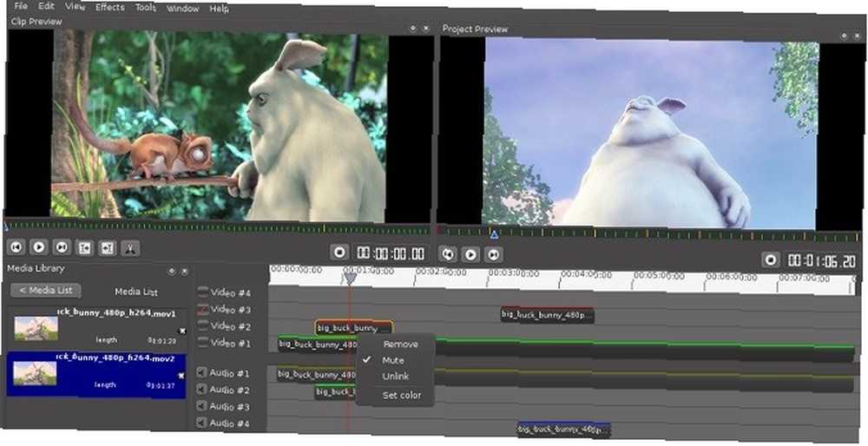Click the Project Preview seek bar

point(648,234)
